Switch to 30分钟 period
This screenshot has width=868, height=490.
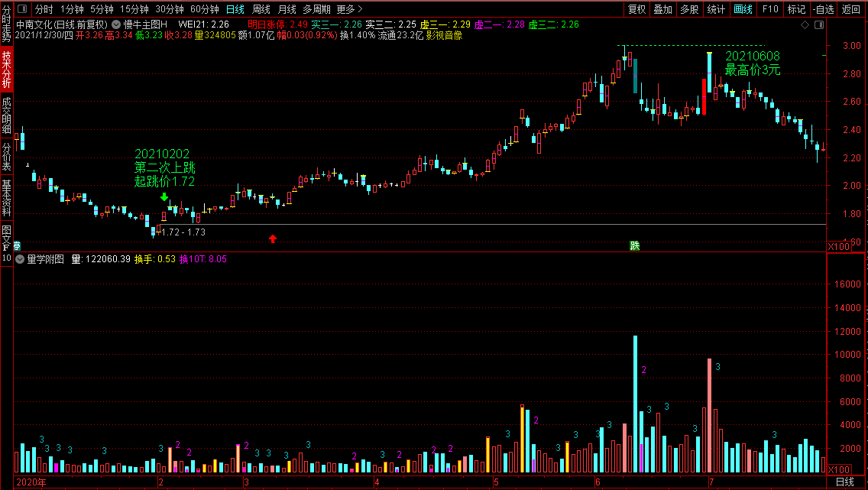(x=170, y=9)
